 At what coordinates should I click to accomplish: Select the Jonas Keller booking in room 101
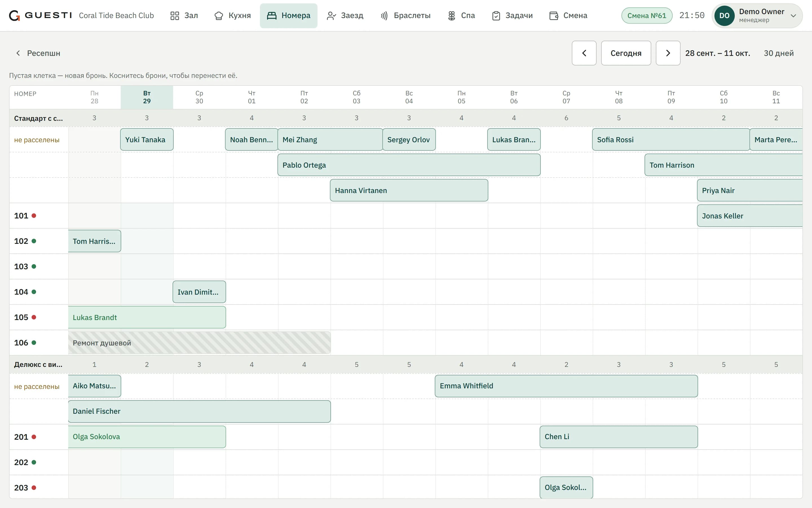tap(750, 216)
